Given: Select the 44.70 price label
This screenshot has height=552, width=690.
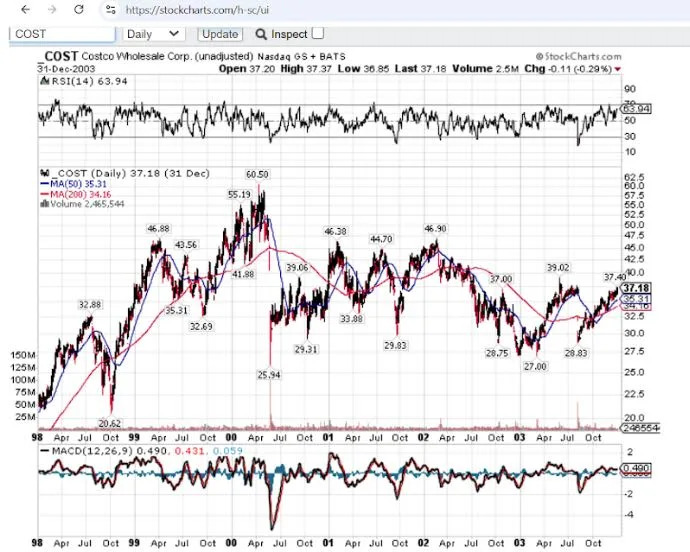Looking at the screenshot, I should (x=381, y=239).
